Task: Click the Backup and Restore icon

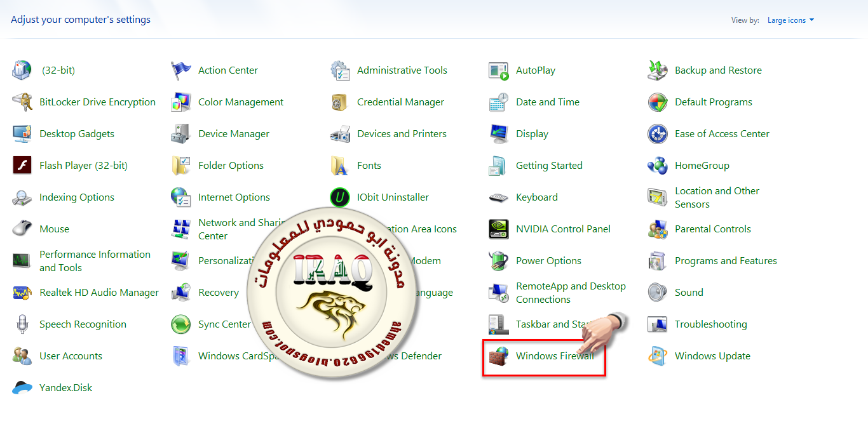Action: pyautogui.click(x=658, y=70)
